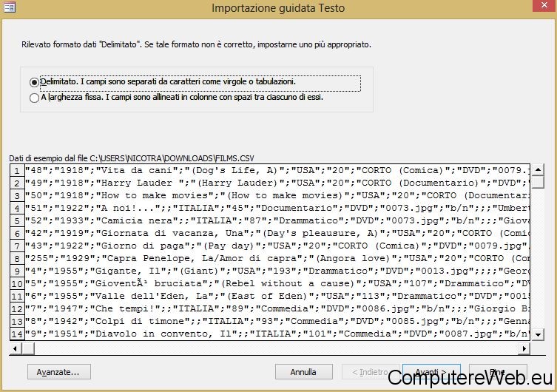Close the Importazione guidata Testo dialog
Image resolution: width=557 pixels, height=392 pixels.
(544, 5)
